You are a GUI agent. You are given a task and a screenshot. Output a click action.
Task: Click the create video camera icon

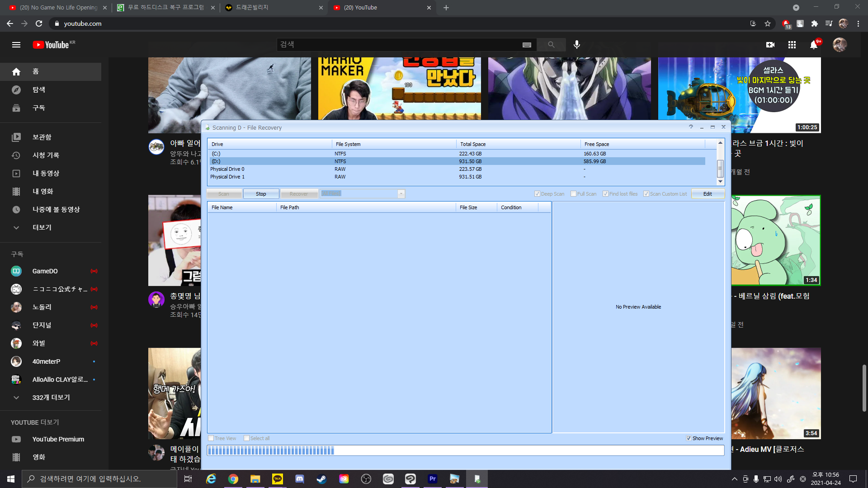[770, 45]
